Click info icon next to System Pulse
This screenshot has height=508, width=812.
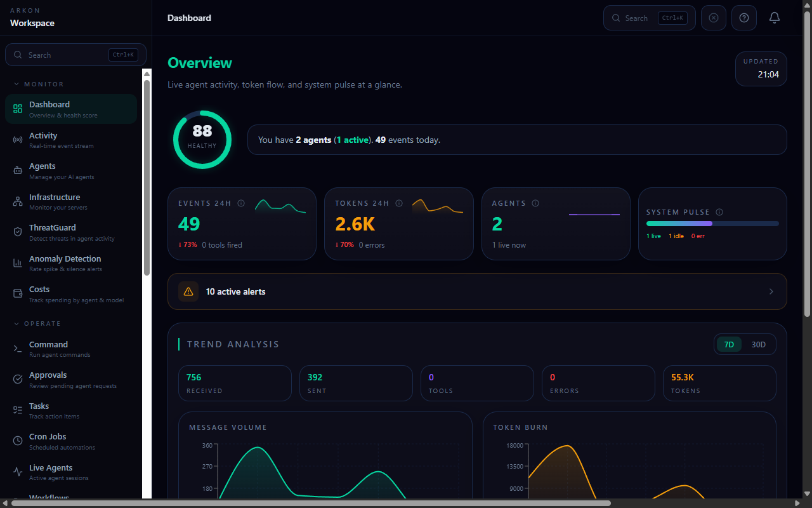(x=719, y=212)
